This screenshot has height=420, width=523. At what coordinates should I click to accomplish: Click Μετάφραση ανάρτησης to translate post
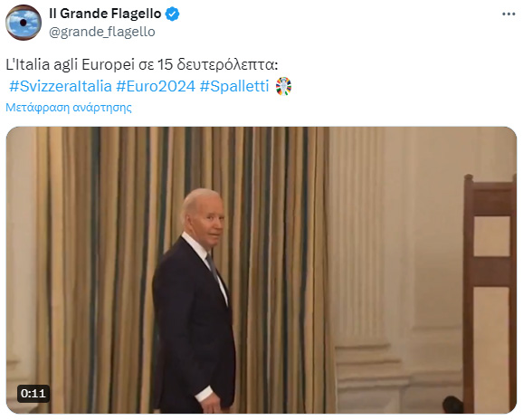click(x=69, y=108)
